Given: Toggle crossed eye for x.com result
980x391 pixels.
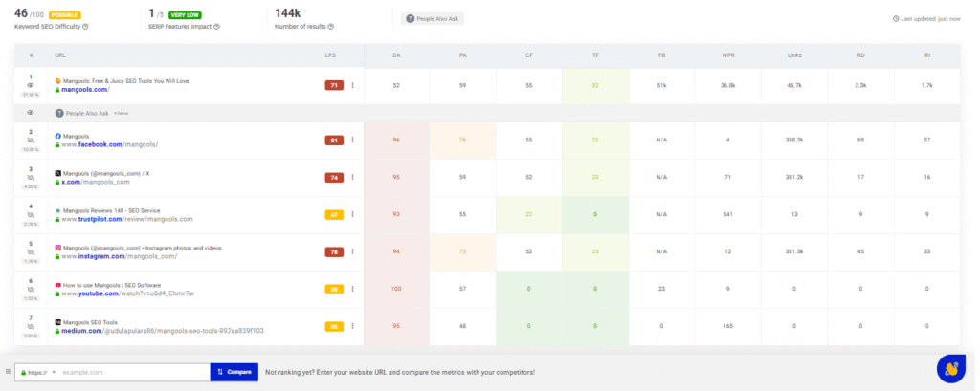Looking at the screenshot, I should click(x=31, y=178).
